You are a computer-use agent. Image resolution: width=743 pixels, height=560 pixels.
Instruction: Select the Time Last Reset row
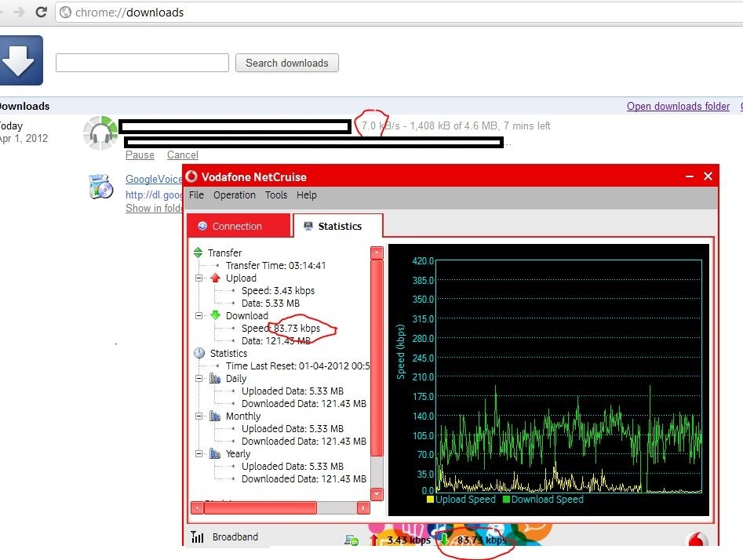click(297, 365)
